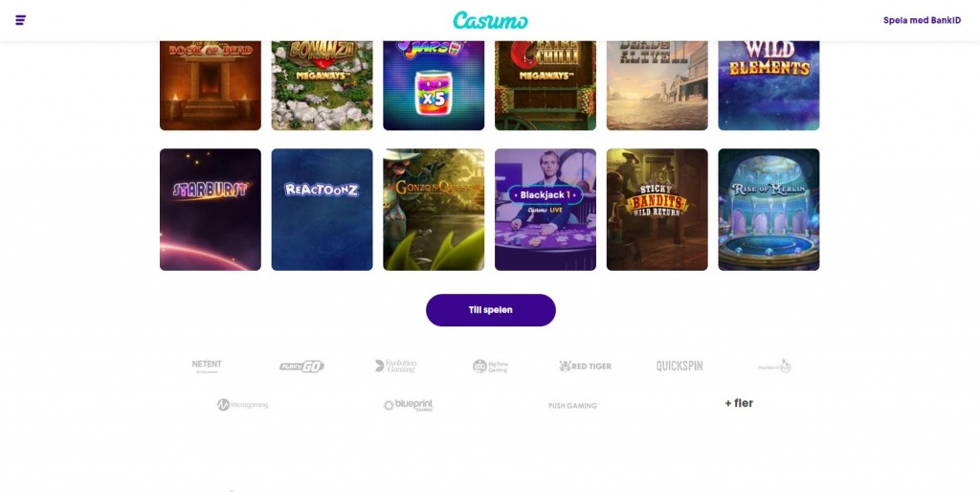Click the Till spelen button
Viewport: 980px width, 492px height.
pyautogui.click(x=491, y=310)
